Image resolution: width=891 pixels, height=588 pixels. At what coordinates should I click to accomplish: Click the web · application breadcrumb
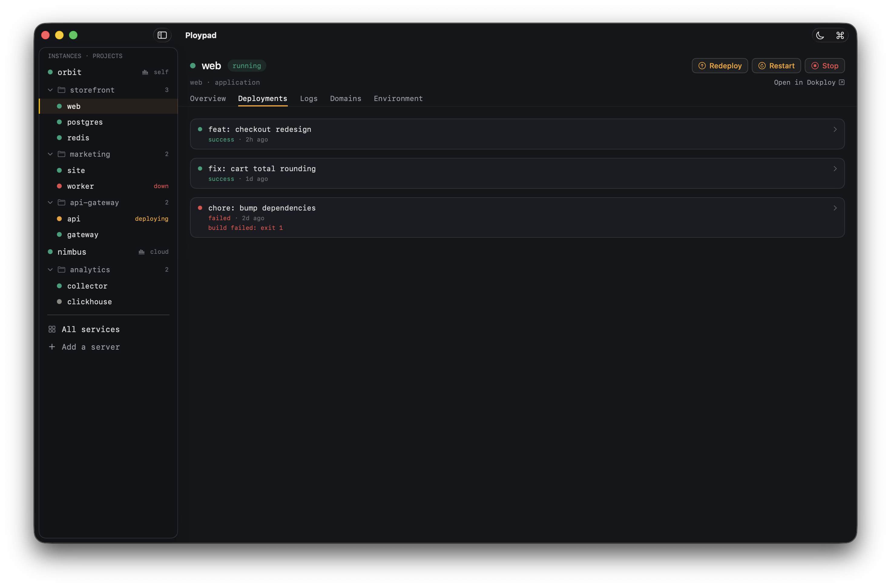click(x=225, y=83)
